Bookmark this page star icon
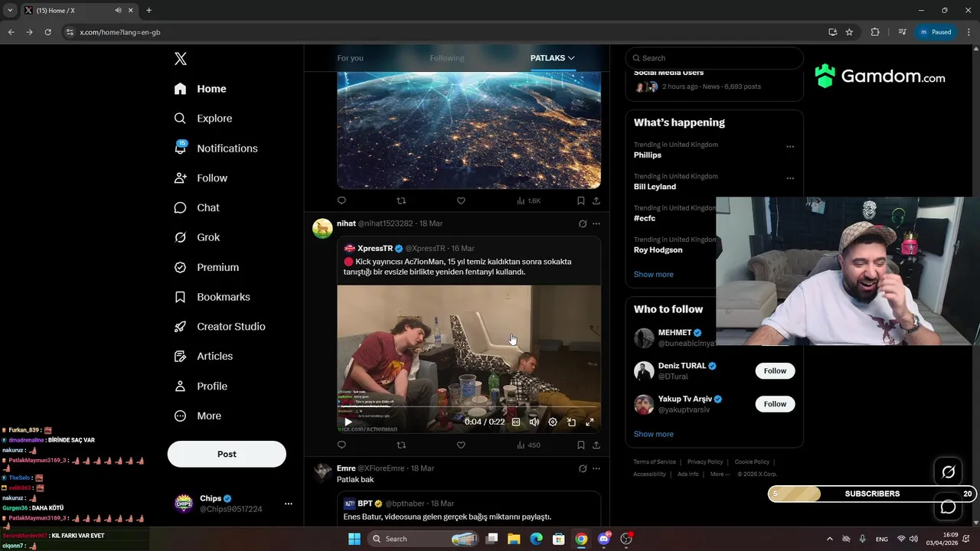Viewport: 980px width, 551px height. 849,32
